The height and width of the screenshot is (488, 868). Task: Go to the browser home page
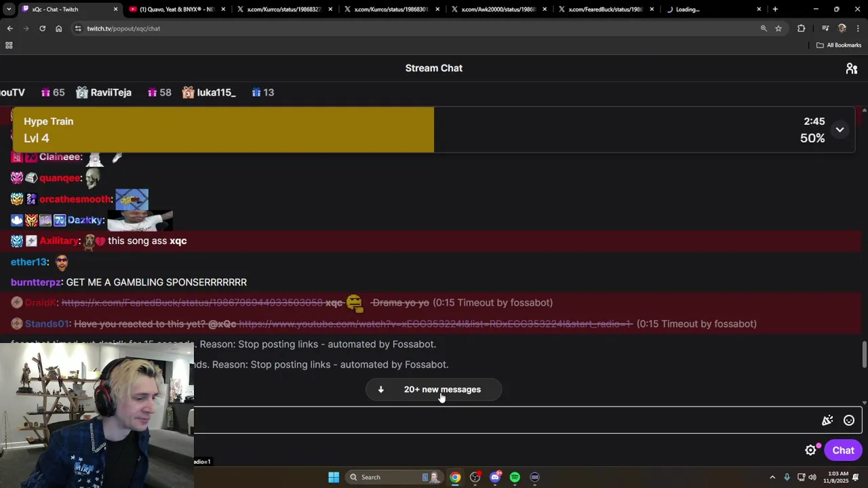pos(58,28)
